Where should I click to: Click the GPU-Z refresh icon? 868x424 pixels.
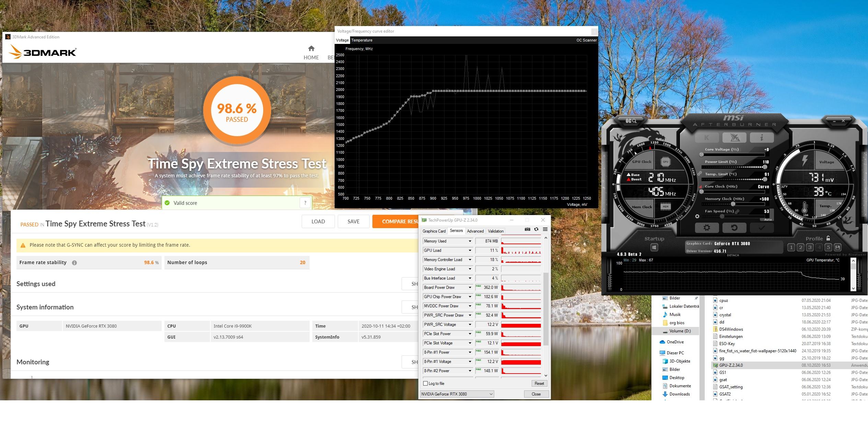tap(536, 229)
